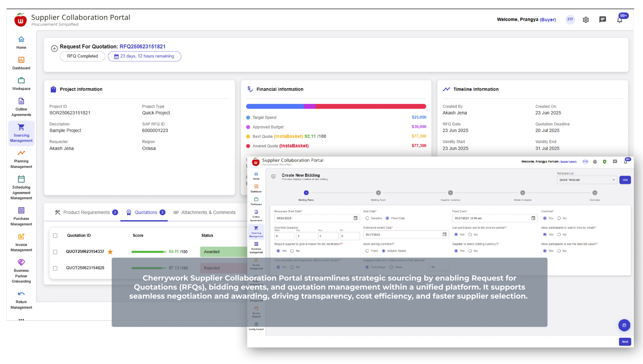Viewport: 643px width, 364px height.
Task: Tick the Quotation ID header checkbox
Action: 55,236
